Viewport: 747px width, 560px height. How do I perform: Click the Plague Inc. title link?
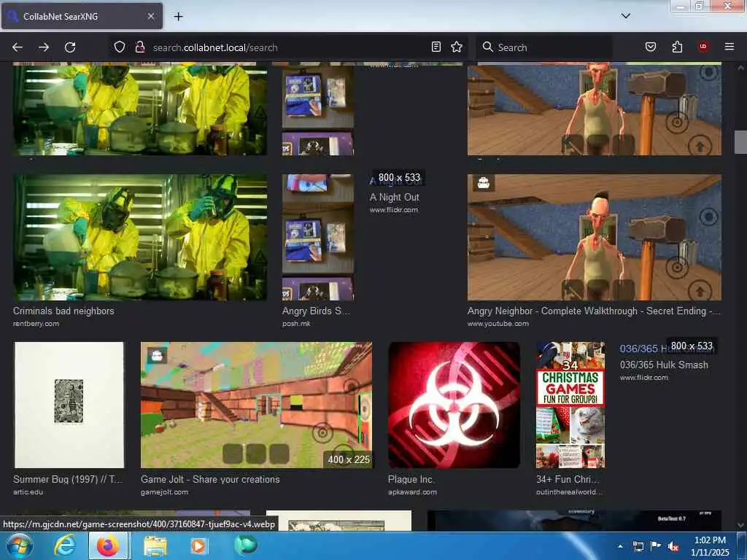(411, 480)
